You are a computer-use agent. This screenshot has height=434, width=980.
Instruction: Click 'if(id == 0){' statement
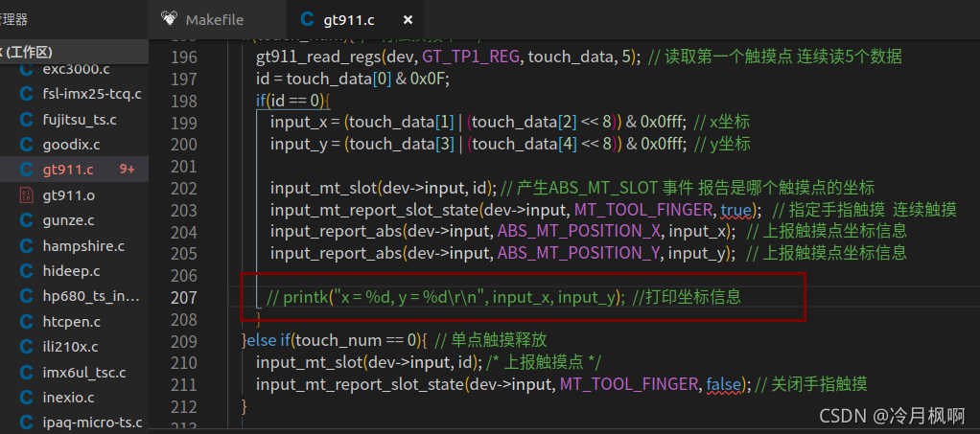292,101
